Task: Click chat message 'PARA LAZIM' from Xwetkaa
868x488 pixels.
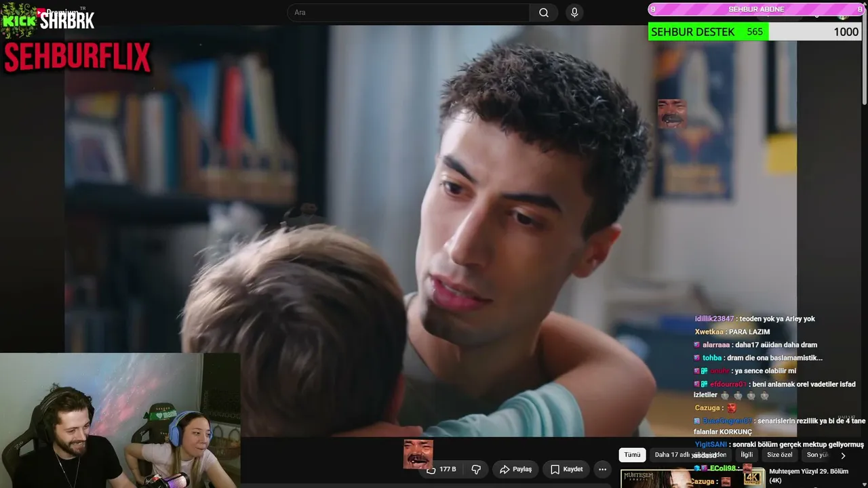Action: tap(749, 332)
